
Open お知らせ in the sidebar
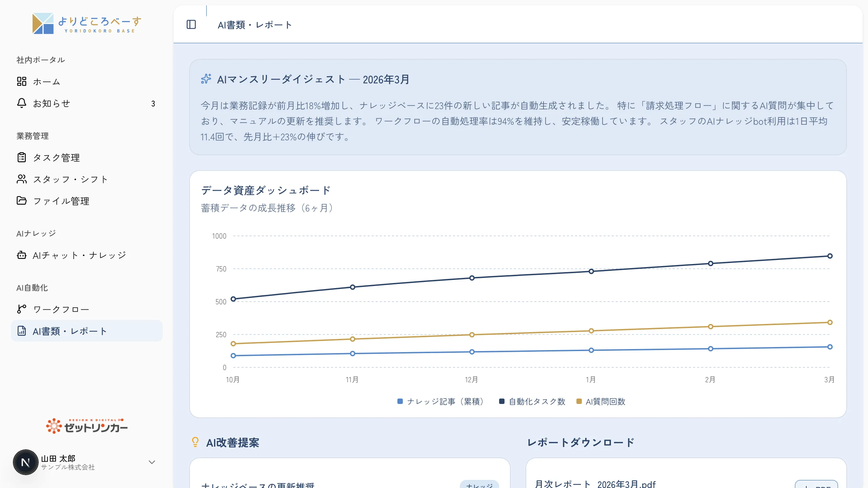(87, 103)
